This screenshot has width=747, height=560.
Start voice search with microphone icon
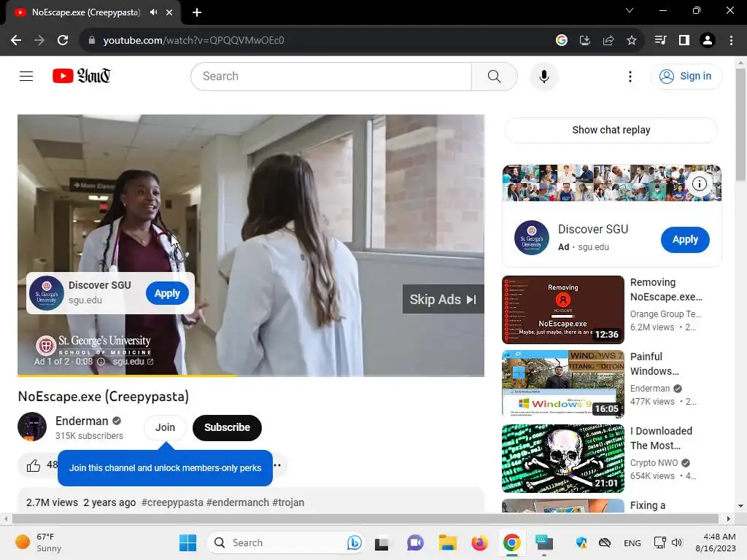tap(543, 76)
